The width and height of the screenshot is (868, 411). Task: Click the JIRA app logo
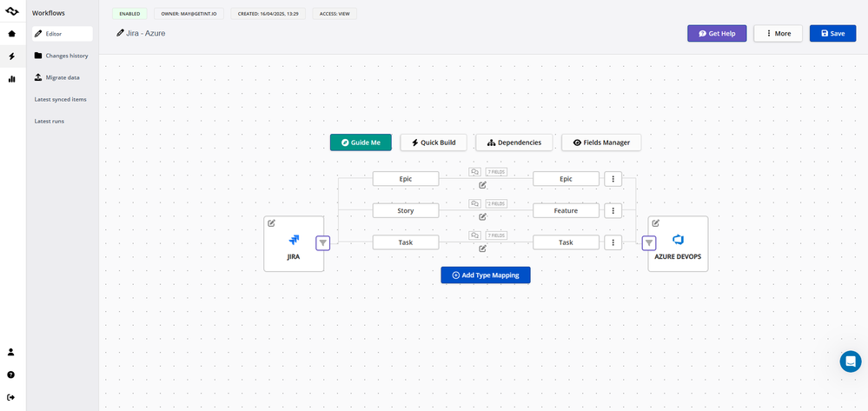(x=294, y=240)
